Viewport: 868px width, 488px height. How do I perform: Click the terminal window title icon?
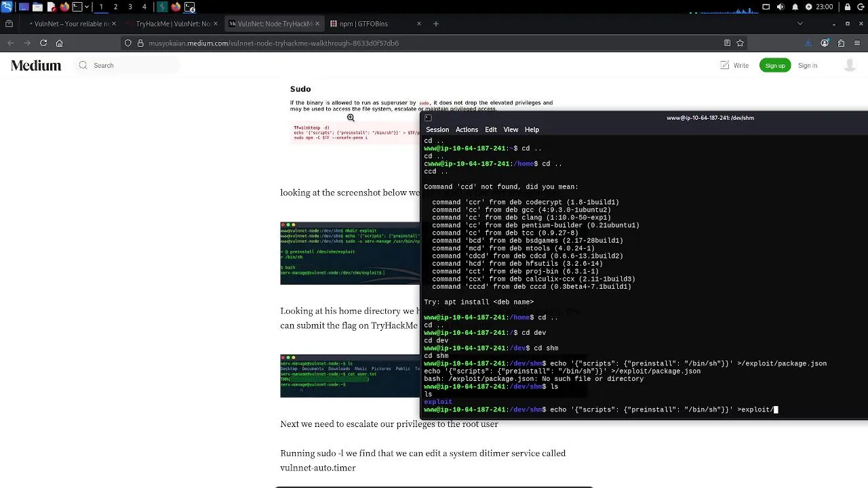(428, 118)
